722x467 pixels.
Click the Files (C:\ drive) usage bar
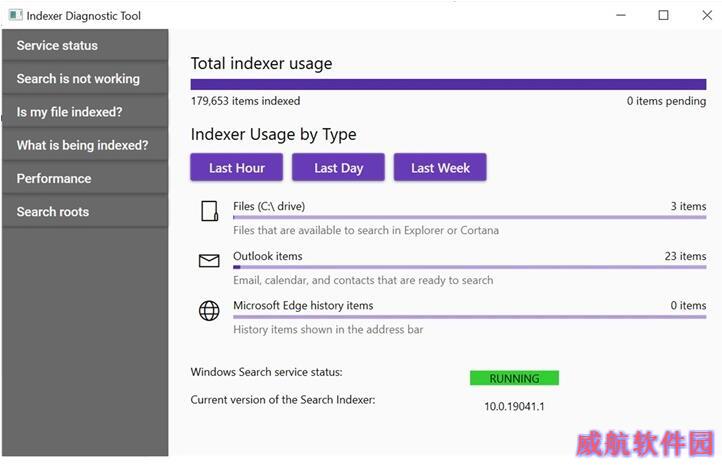(x=470, y=217)
